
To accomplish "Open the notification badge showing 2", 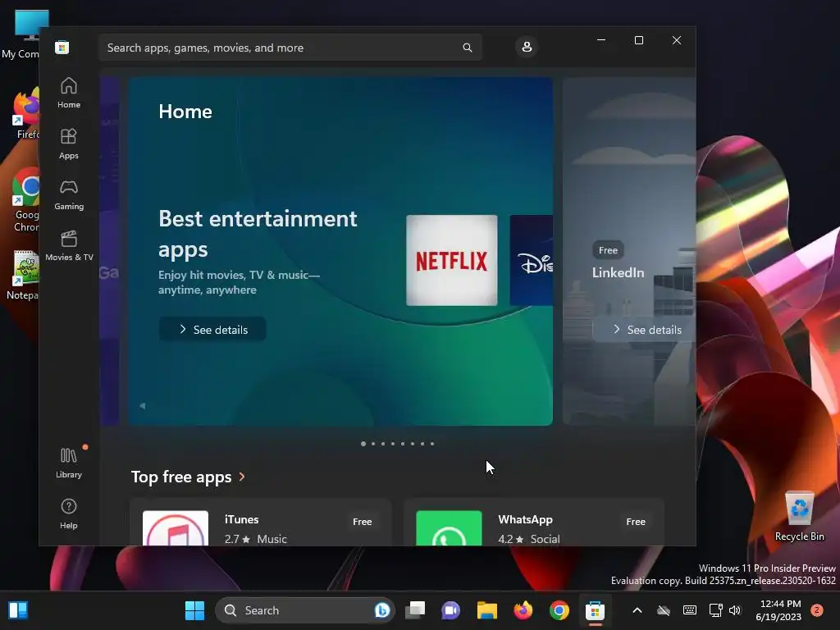I will (817, 610).
